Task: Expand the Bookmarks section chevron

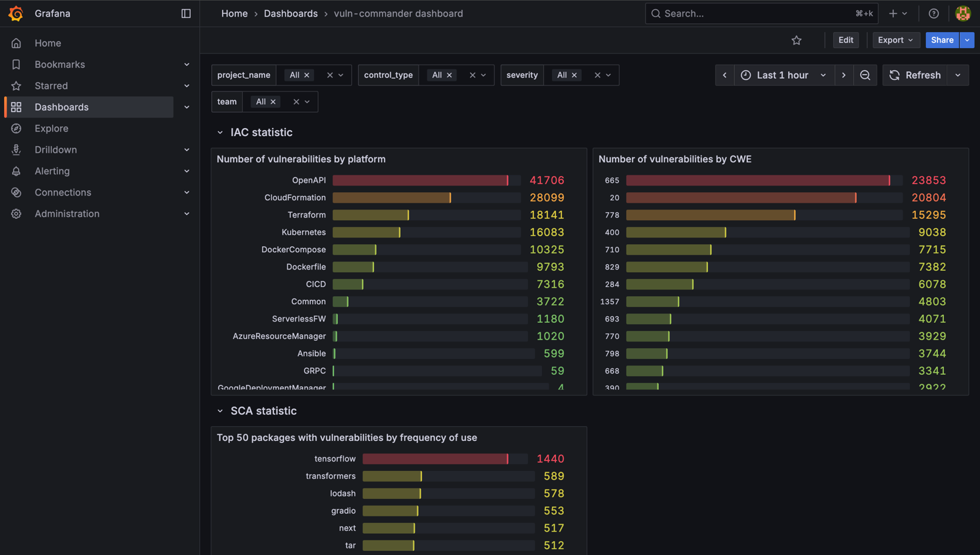Action: (187, 65)
